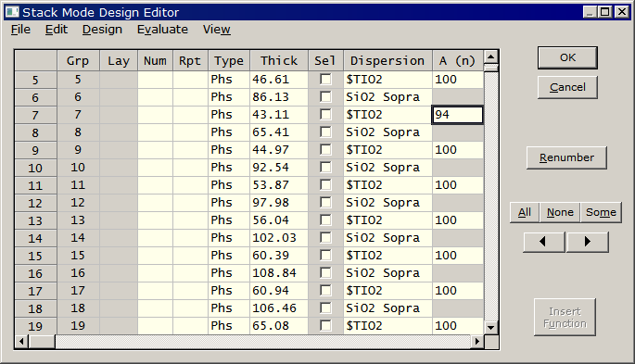Click thickness cell 102.03
Screen dimensions: 635x364
coord(279,238)
